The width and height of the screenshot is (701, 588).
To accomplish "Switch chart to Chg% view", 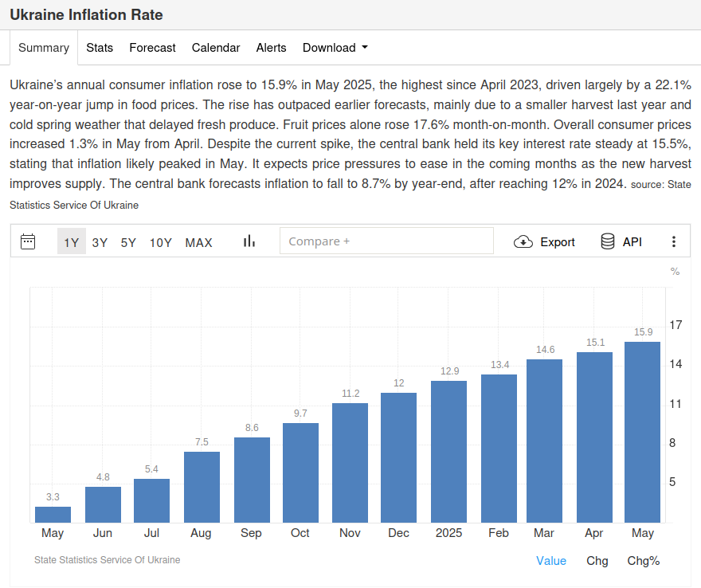I will 644,561.
